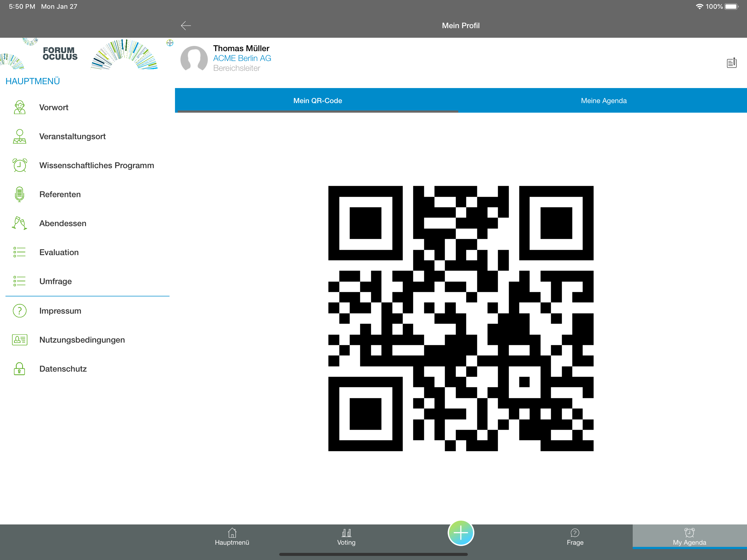Tap the Bereichsleiter job title

tap(237, 68)
